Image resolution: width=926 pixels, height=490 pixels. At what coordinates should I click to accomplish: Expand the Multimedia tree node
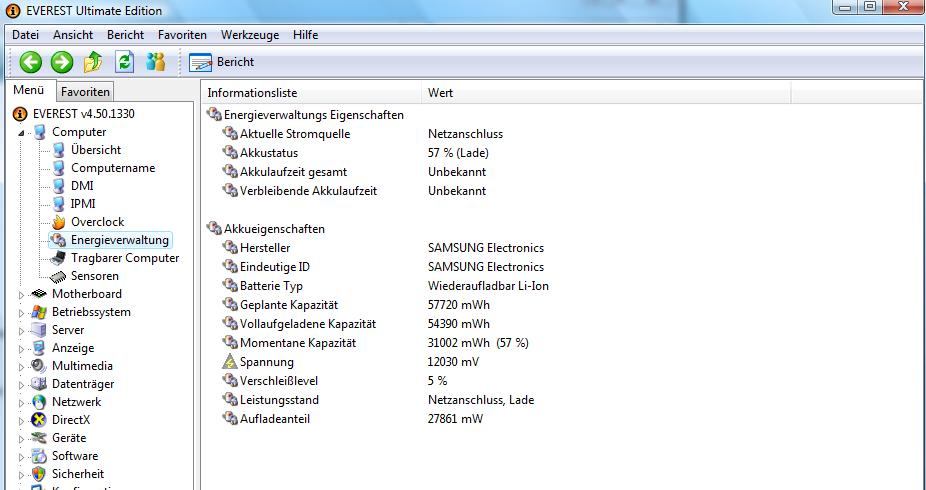[21, 367]
